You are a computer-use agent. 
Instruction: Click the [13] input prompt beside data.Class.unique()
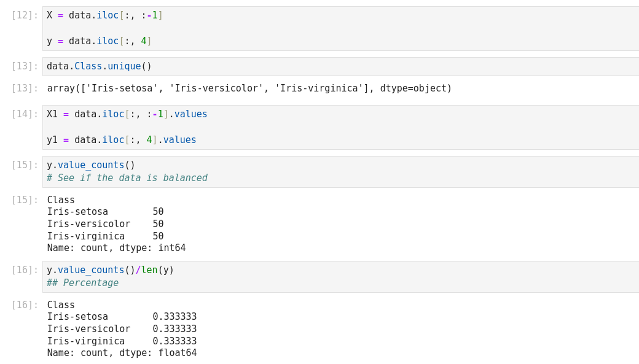tap(25, 66)
